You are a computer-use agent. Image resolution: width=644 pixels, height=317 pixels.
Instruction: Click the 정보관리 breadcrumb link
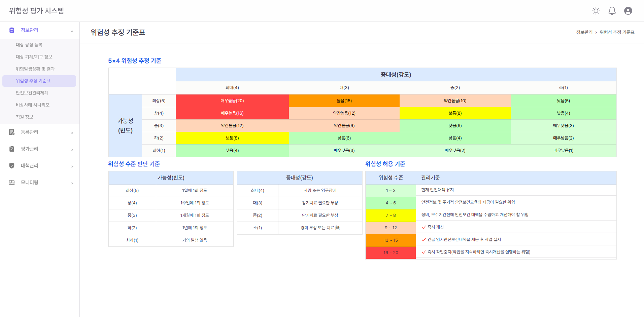coord(584,32)
